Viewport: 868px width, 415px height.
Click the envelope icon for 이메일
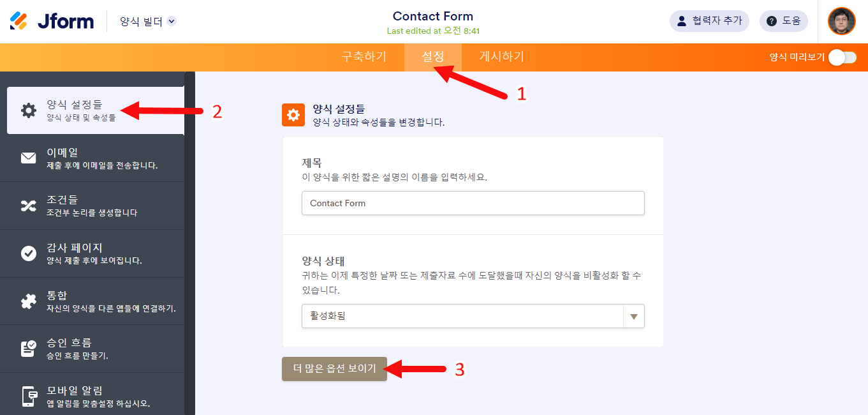(29, 158)
